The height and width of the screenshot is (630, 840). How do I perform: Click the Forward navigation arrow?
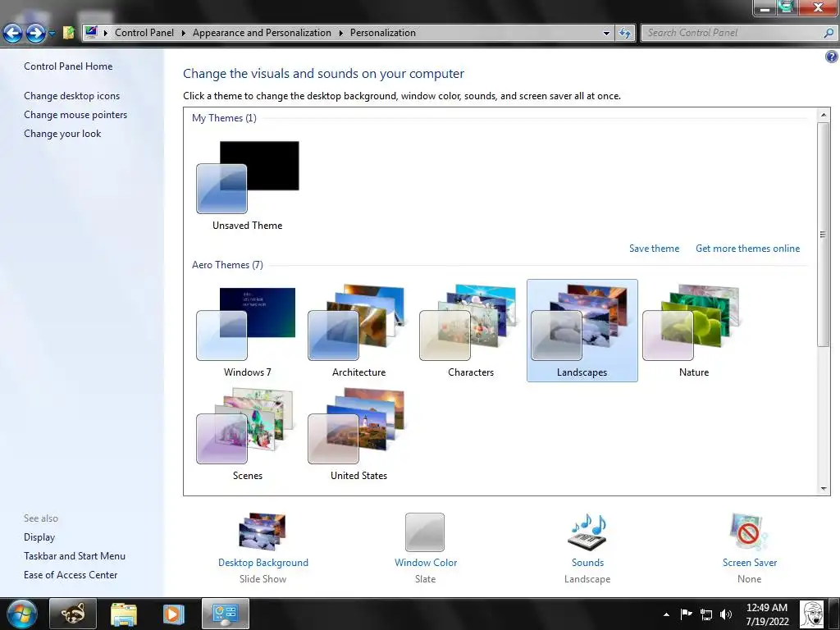click(35, 33)
